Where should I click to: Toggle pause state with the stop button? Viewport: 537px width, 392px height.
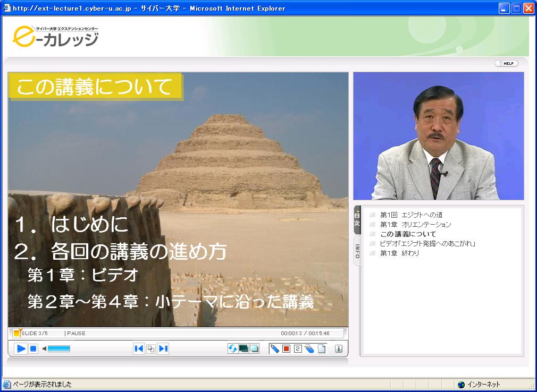(32, 348)
